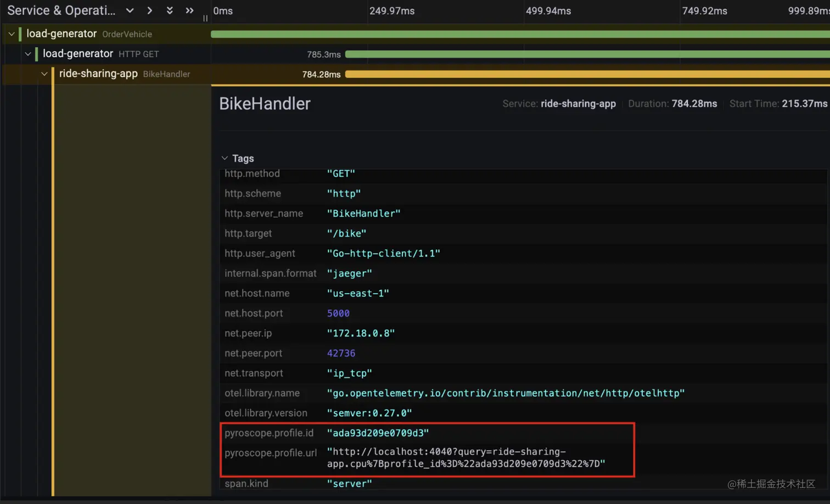Click the pyroscope.profile.url tag key
The width and height of the screenshot is (830, 504).
pyautogui.click(x=271, y=453)
